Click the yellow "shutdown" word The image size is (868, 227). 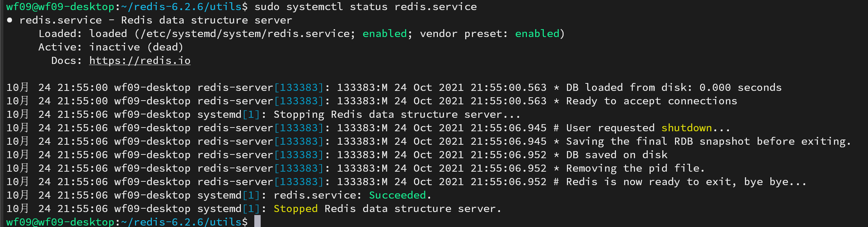pos(687,128)
